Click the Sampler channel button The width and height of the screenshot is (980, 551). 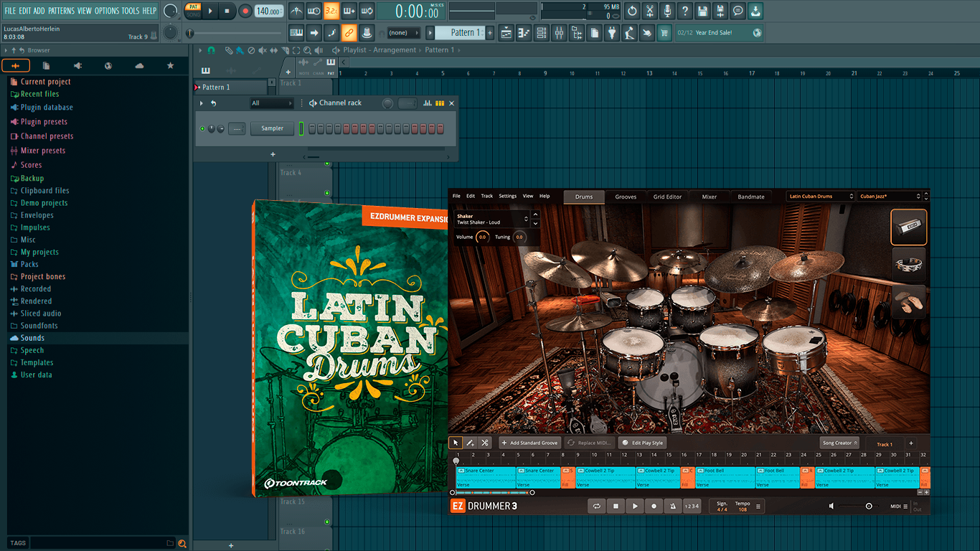(272, 128)
